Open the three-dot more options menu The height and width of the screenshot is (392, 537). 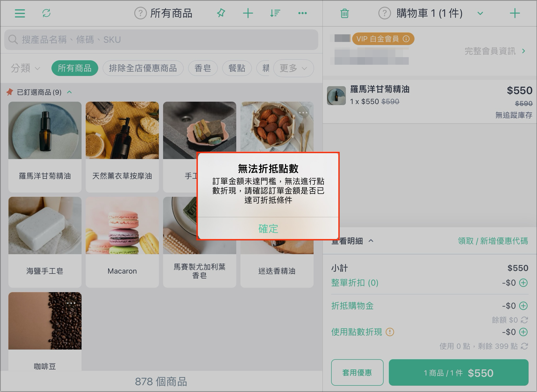point(303,13)
